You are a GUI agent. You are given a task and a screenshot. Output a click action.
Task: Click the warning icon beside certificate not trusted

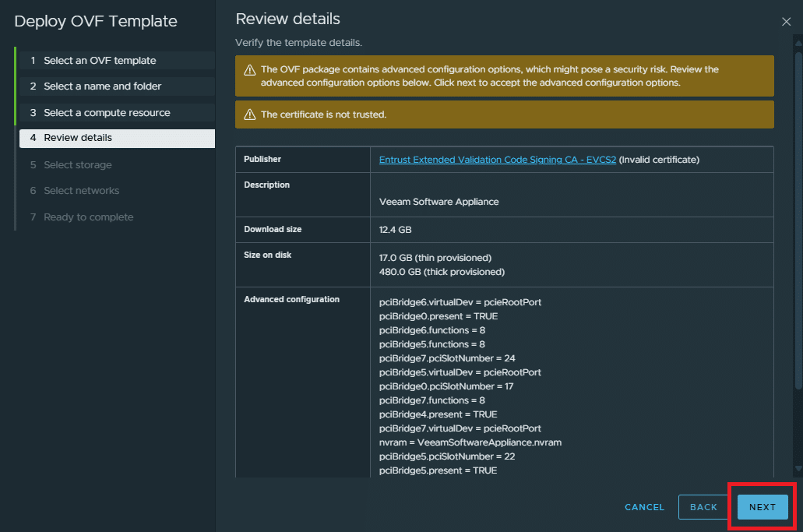[x=250, y=115]
